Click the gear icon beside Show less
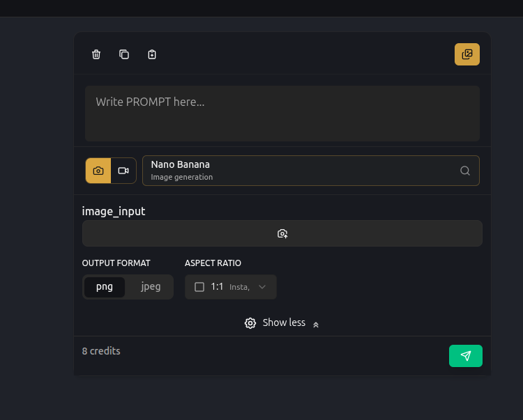 coord(250,323)
